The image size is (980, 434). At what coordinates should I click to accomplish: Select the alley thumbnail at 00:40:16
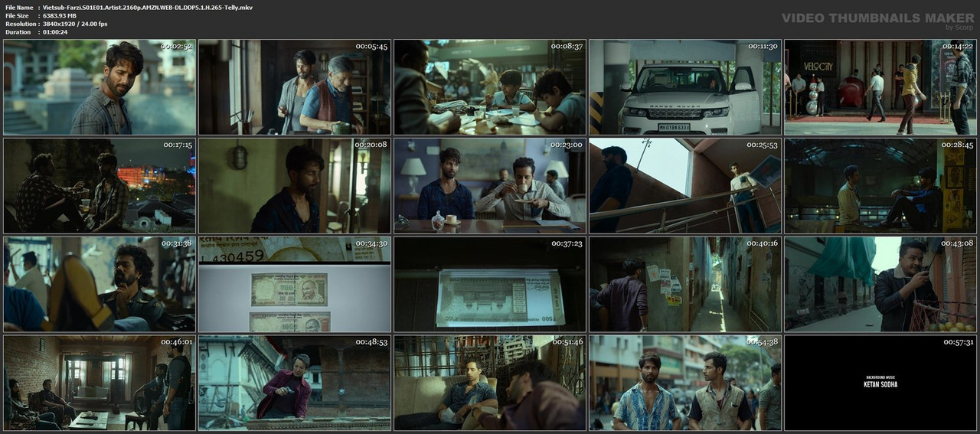(685, 284)
